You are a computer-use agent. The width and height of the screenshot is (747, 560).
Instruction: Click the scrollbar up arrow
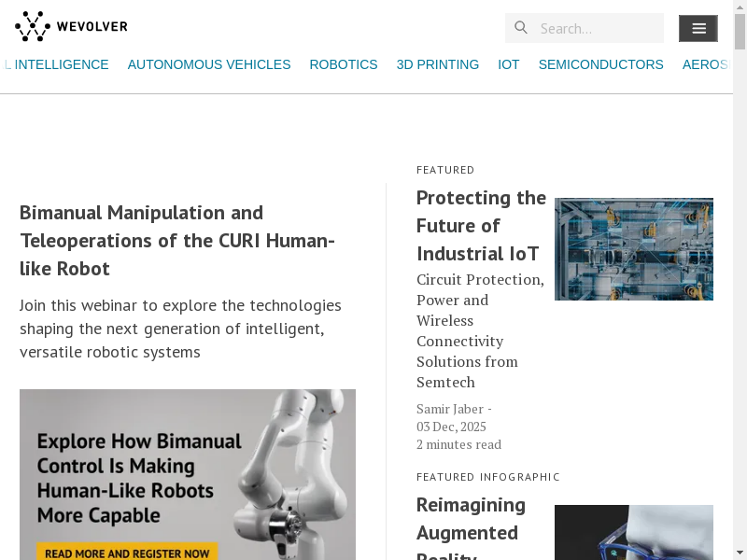point(740,7)
